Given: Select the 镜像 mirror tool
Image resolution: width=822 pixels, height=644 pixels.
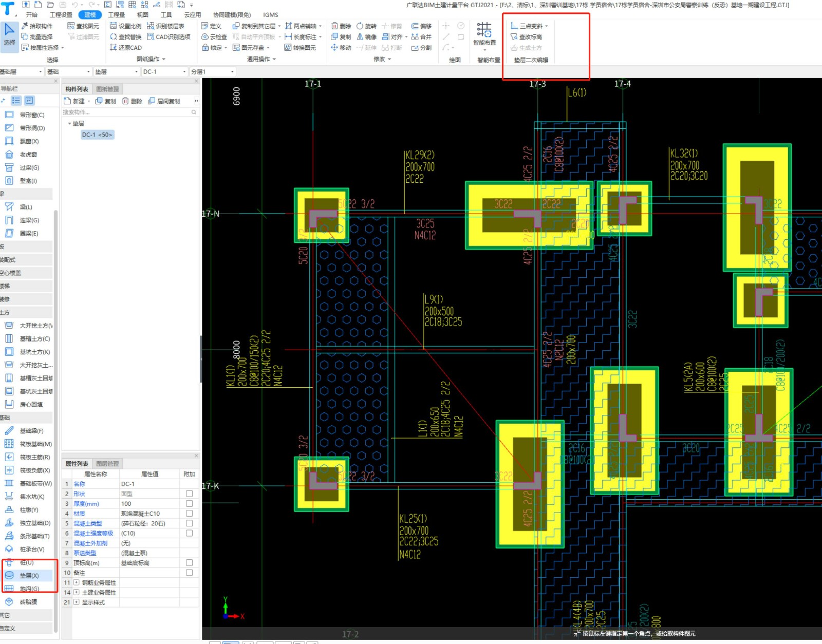Looking at the screenshot, I should pos(366,36).
